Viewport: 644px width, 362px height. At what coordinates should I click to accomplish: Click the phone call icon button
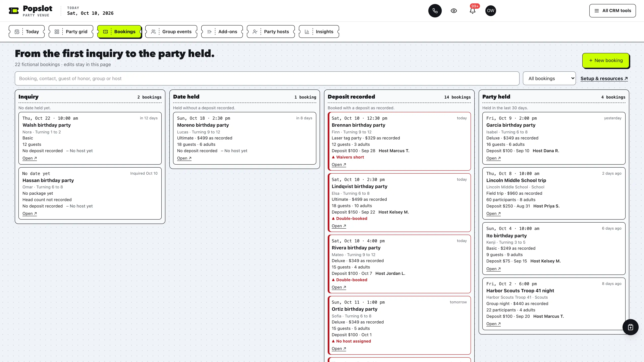pos(435,11)
